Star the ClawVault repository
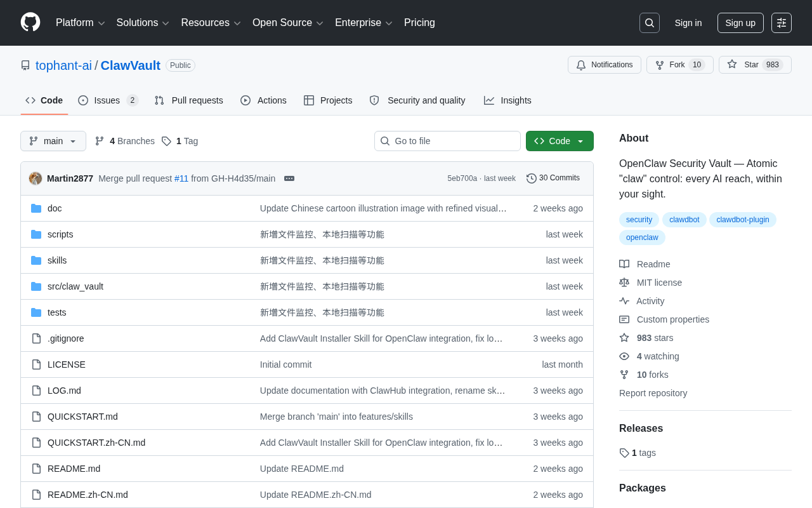The height and width of the screenshot is (508, 812). (750, 64)
